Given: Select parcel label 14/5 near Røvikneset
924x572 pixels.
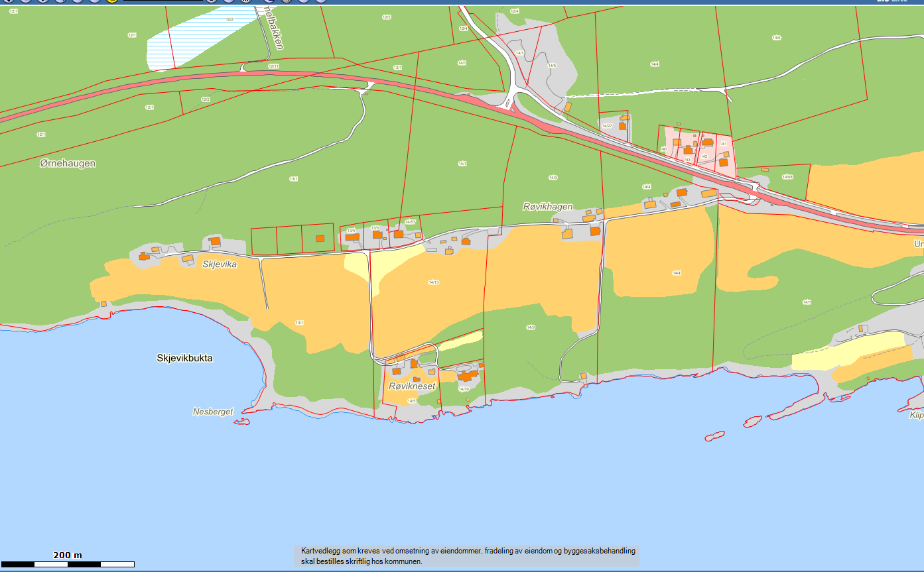Looking at the screenshot, I should (411, 401).
